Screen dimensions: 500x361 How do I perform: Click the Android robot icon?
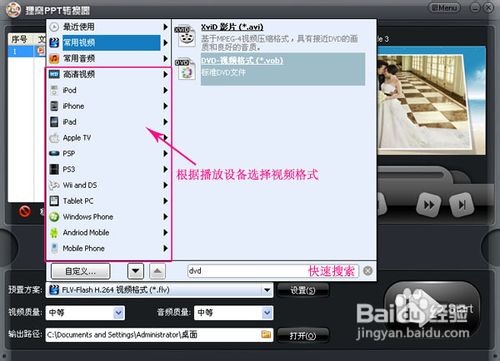click(x=54, y=233)
